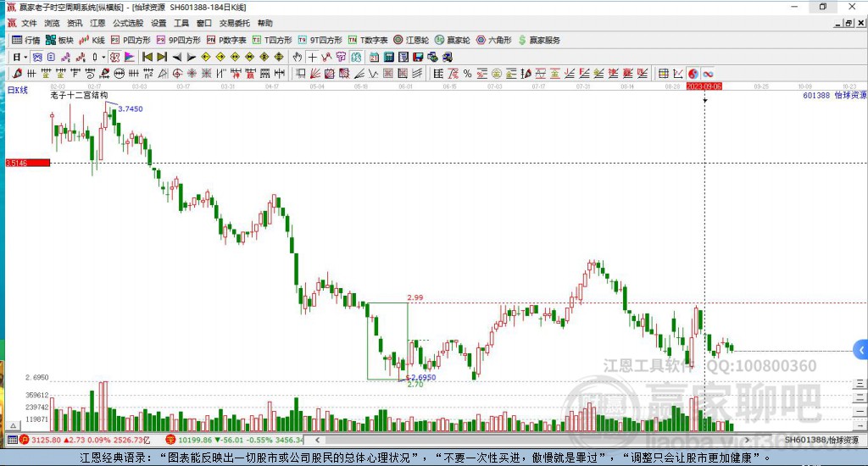Open the 帮助 menu
Viewport: 868px width, 466px height.
pyautogui.click(x=265, y=23)
